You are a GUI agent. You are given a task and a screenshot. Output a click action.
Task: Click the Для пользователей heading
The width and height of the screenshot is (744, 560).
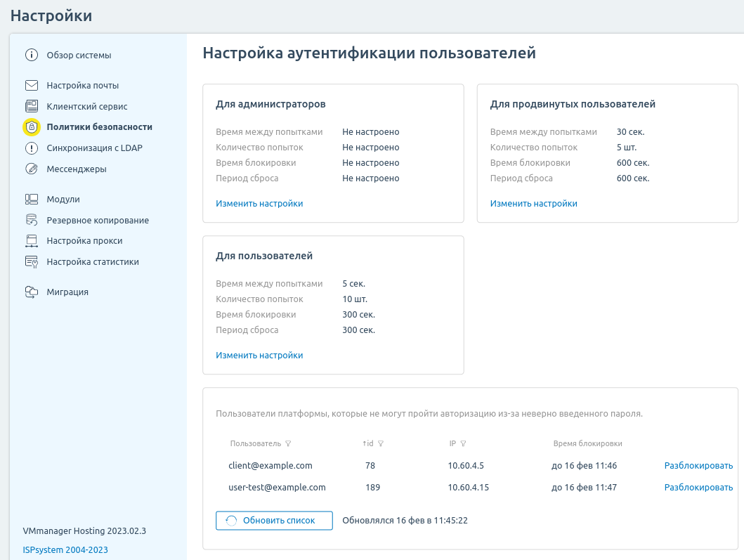[264, 256]
